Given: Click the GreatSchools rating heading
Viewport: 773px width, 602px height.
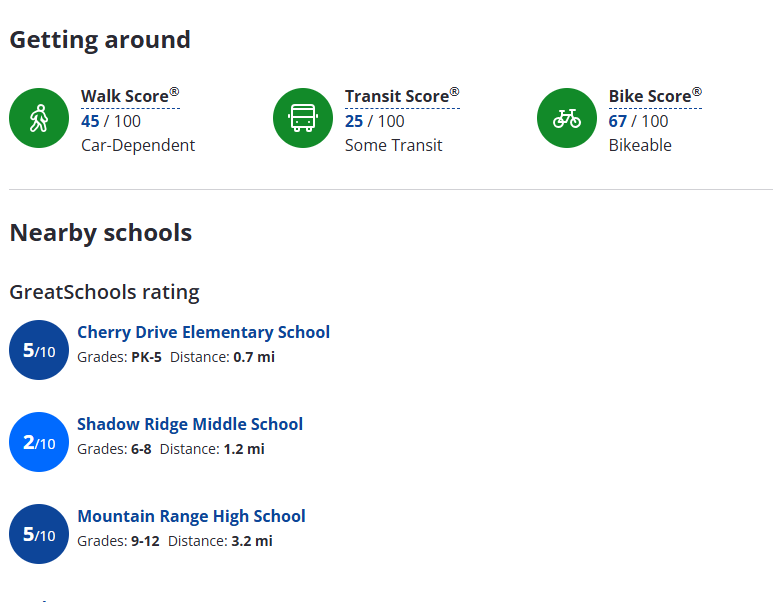Looking at the screenshot, I should (105, 292).
